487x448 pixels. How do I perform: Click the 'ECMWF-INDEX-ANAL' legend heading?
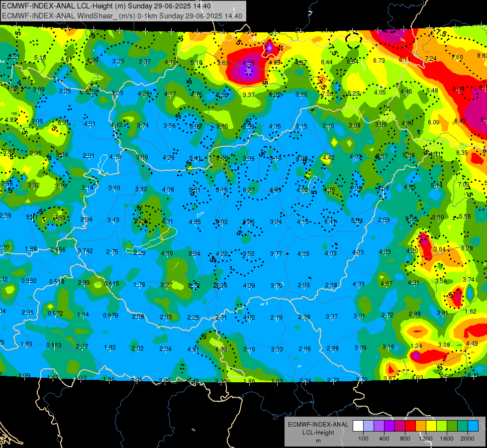tap(318, 425)
